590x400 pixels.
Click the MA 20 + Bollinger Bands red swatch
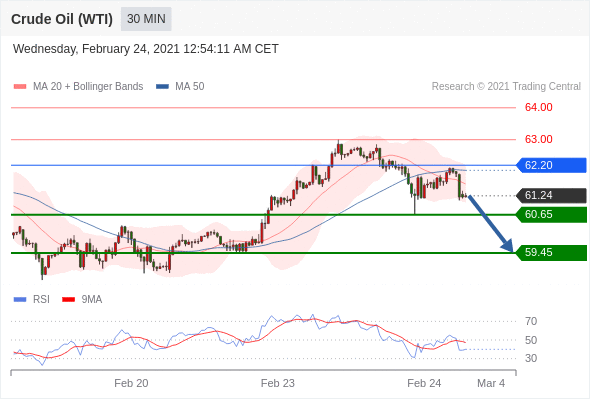[20, 87]
